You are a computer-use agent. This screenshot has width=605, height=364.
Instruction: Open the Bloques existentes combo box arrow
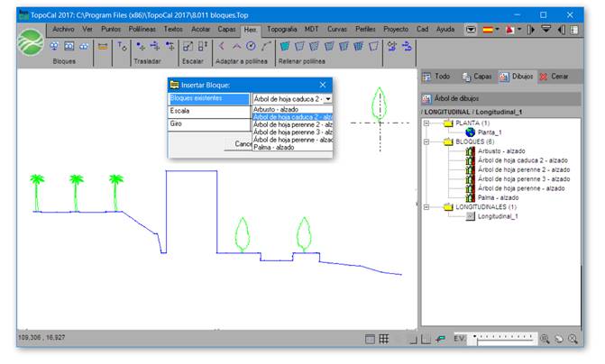(327, 99)
